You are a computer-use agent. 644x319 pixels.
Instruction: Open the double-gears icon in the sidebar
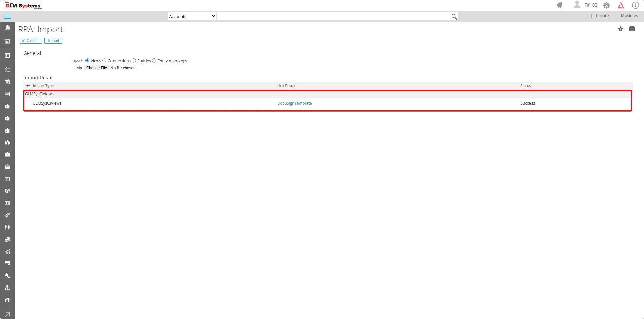(7, 215)
